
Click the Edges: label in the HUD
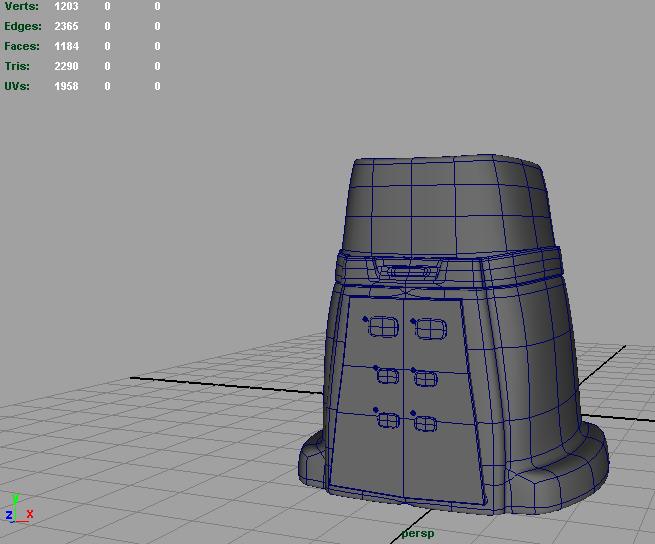23,26
